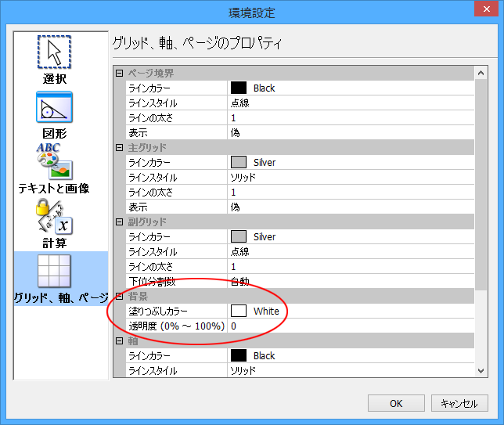Click the OK button
504x425 pixels.
coord(396,403)
